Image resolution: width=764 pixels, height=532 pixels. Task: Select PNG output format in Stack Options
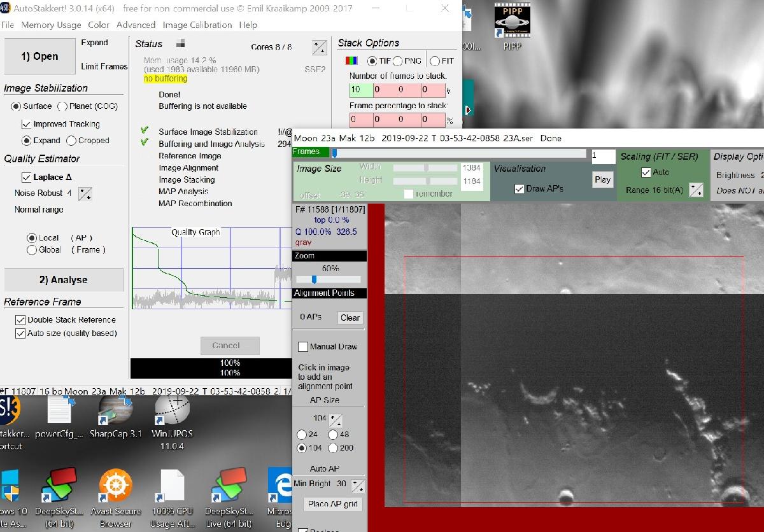click(x=397, y=60)
